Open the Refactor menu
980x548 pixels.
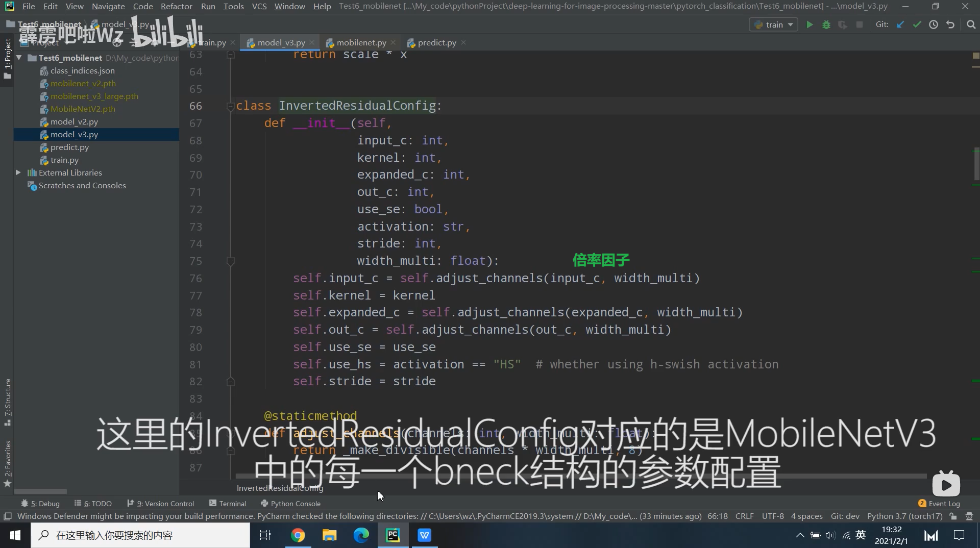[x=177, y=7]
